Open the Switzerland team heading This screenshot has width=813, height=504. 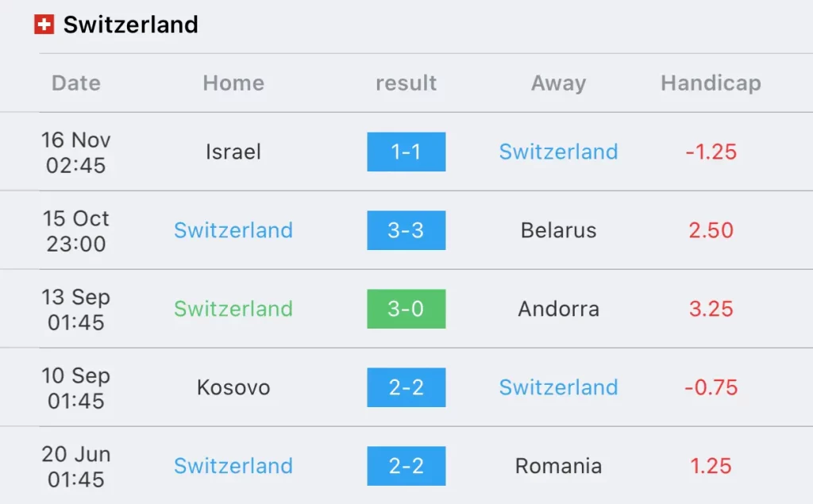click(x=131, y=25)
